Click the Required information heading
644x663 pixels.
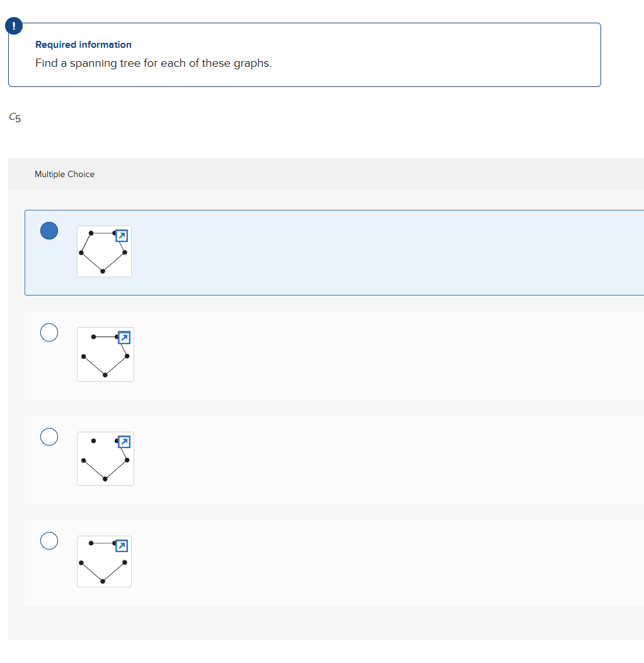83,45
